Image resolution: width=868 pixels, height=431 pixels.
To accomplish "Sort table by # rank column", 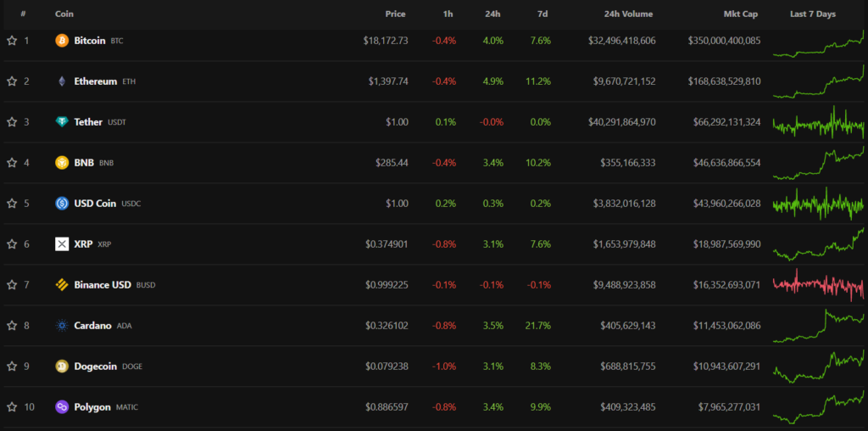I will click(23, 14).
